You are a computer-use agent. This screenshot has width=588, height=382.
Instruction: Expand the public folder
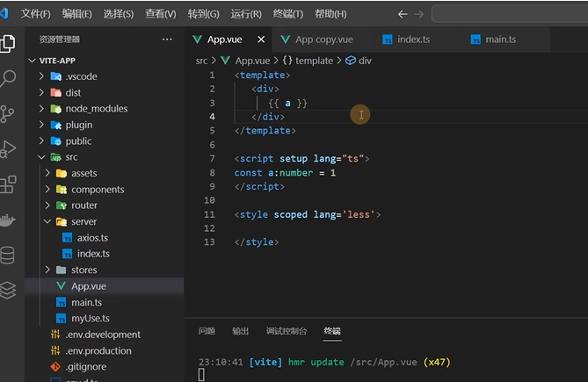tap(41, 141)
